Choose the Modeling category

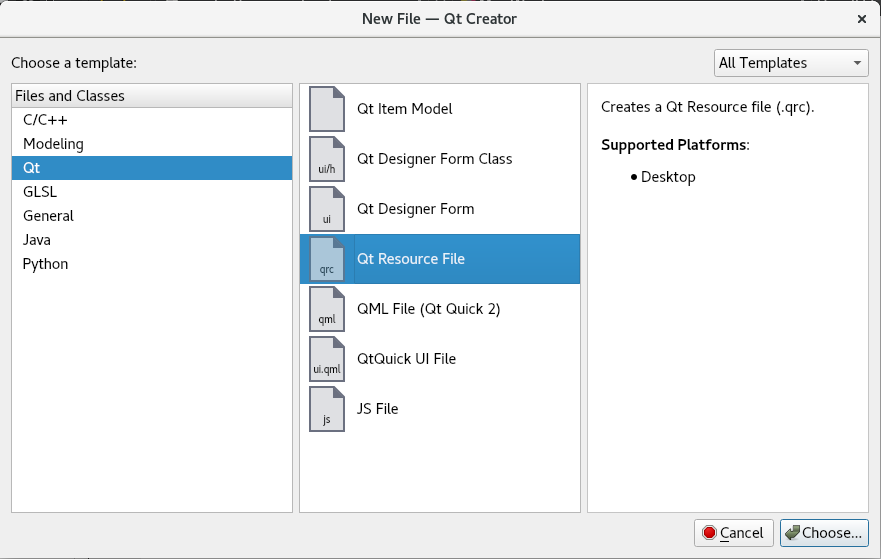point(152,144)
